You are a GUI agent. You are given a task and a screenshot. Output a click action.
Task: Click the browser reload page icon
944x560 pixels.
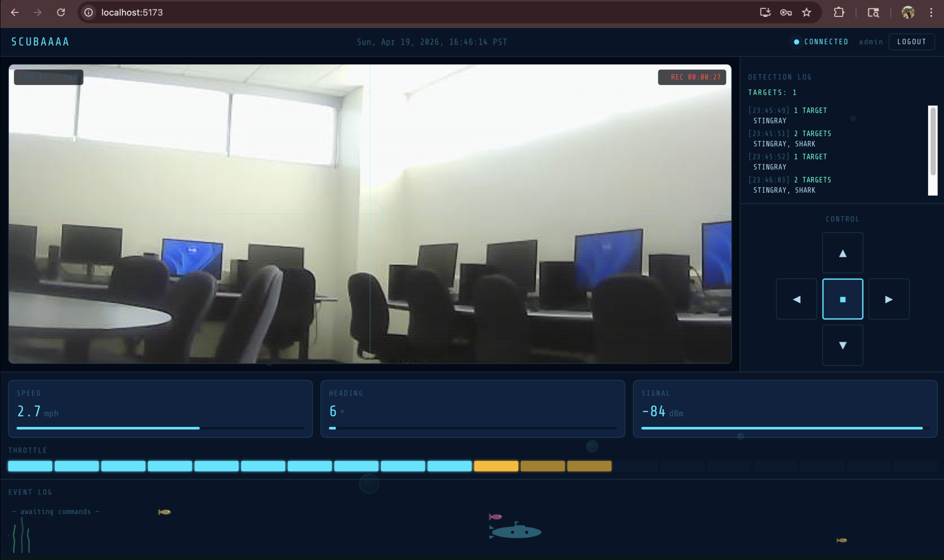(61, 13)
